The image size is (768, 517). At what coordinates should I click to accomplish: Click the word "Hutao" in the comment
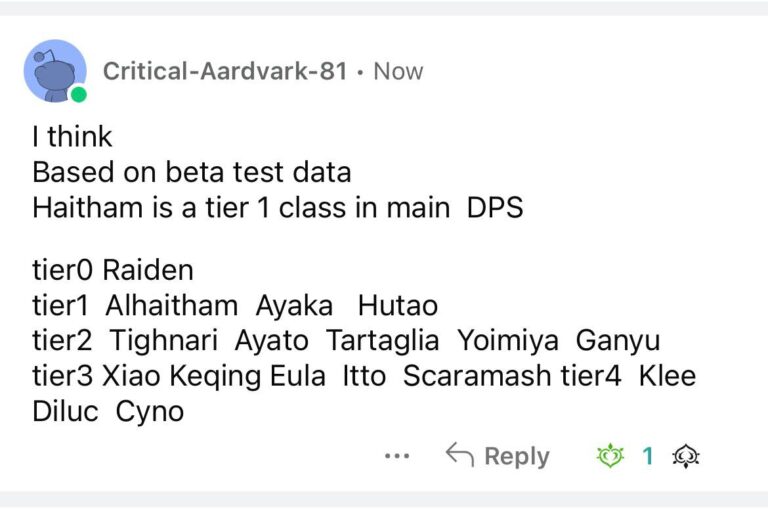tap(398, 305)
